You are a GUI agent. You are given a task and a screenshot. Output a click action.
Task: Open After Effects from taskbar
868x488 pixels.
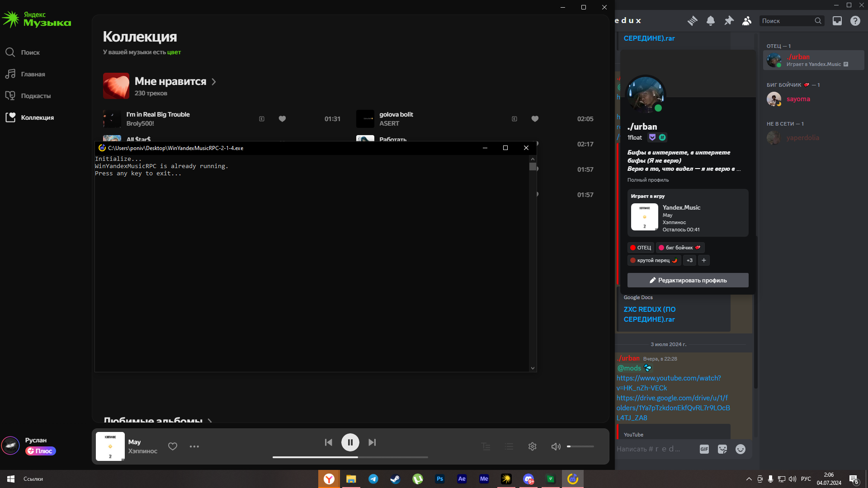pos(462,479)
